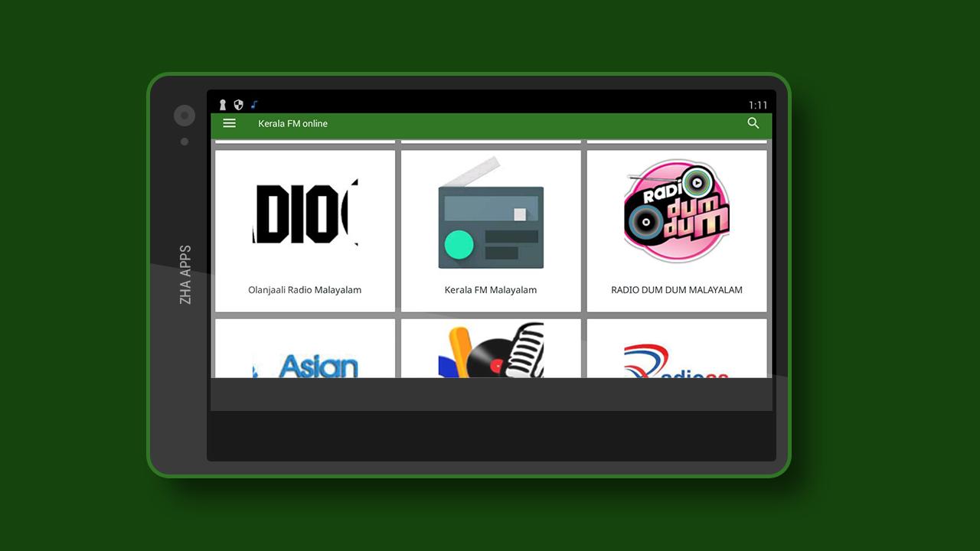
Task: Click the Kerala FM online app title
Action: click(292, 123)
